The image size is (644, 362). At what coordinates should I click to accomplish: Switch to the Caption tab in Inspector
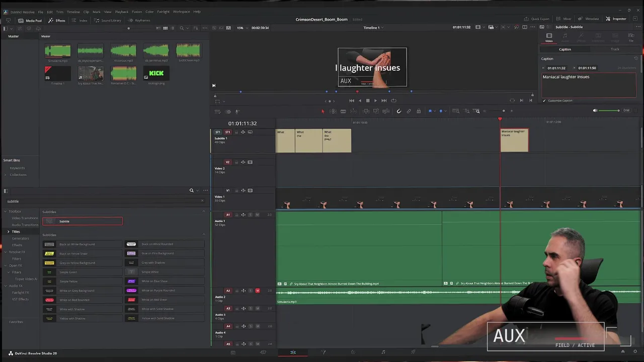565,49
